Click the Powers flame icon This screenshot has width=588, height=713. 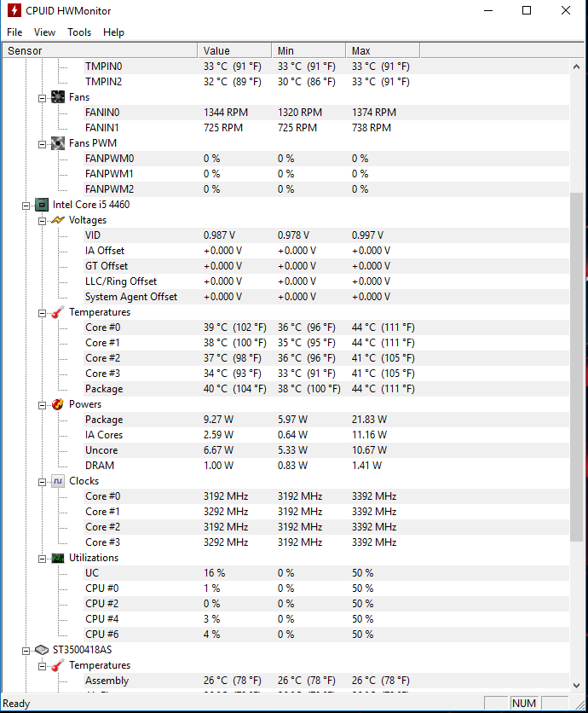click(58, 404)
